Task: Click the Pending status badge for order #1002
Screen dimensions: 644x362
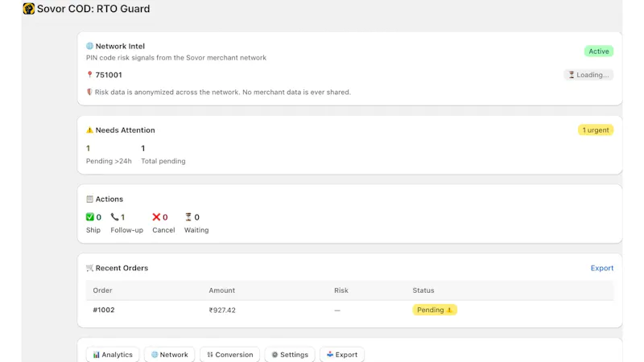Action: pos(435,310)
